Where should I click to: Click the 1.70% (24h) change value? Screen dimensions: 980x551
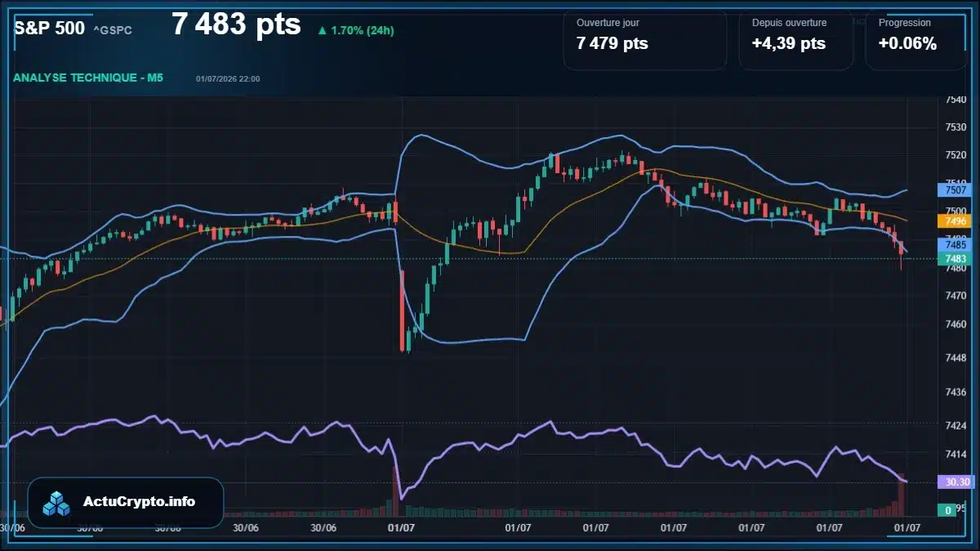coord(363,31)
